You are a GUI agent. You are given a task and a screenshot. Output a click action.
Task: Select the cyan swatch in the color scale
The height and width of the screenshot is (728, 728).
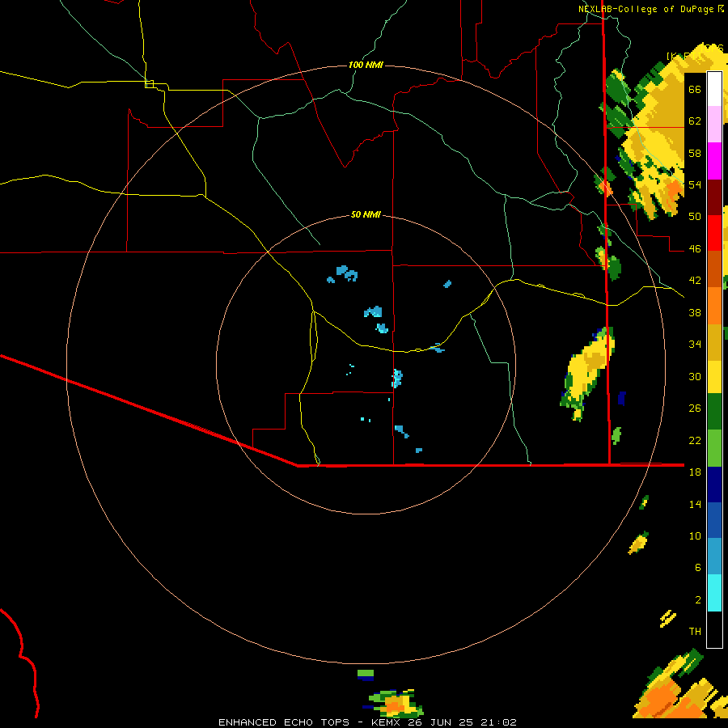(x=714, y=594)
